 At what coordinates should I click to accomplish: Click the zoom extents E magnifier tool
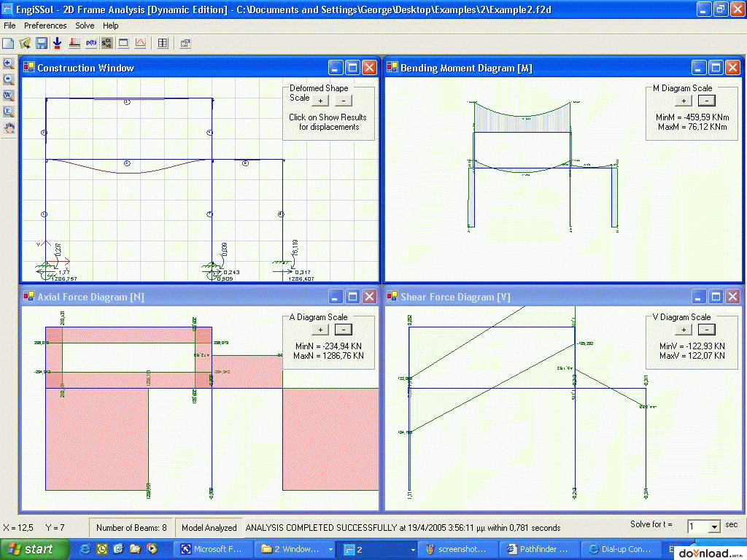[8, 112]
